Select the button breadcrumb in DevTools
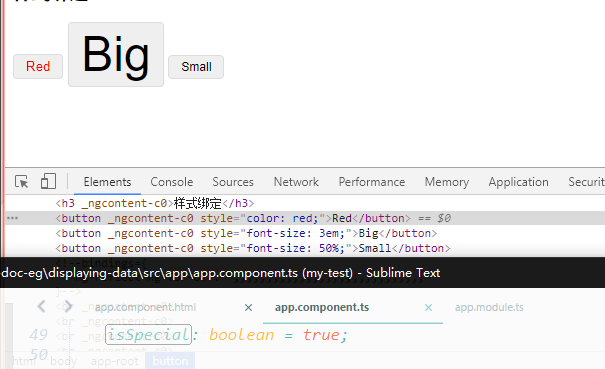This screenshot has height=369, width=605. 170,361
